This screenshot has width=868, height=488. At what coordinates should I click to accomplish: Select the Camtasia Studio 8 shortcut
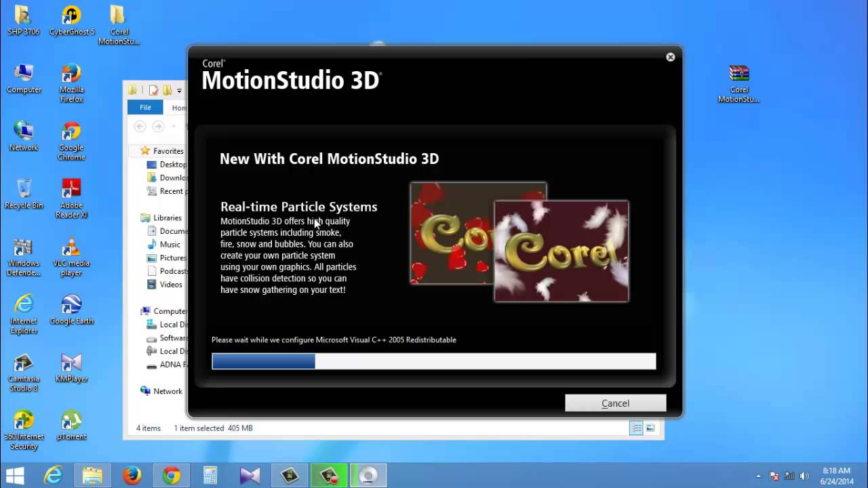[x=24, y=373]
